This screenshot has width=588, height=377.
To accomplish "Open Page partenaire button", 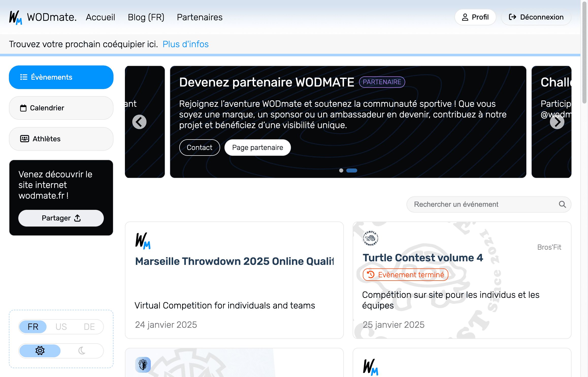I will coord(257,147).
